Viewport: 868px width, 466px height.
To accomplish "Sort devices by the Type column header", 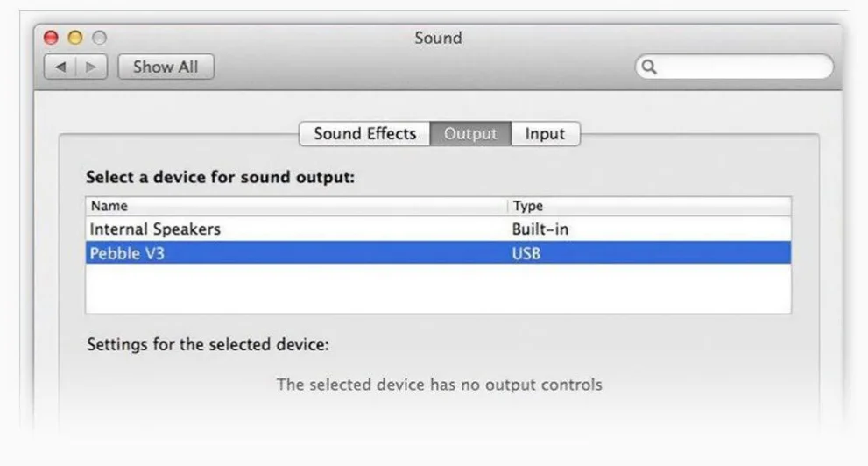I will coord(648,206).
